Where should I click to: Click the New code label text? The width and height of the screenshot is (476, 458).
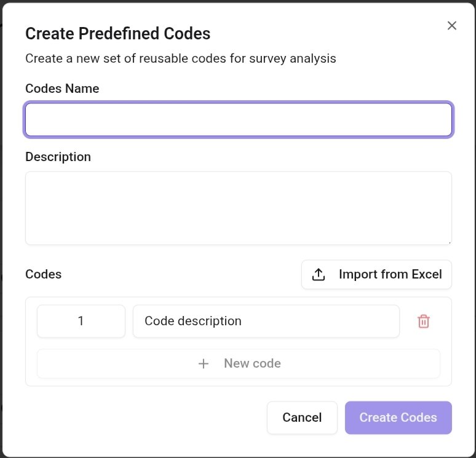point(252,363)
